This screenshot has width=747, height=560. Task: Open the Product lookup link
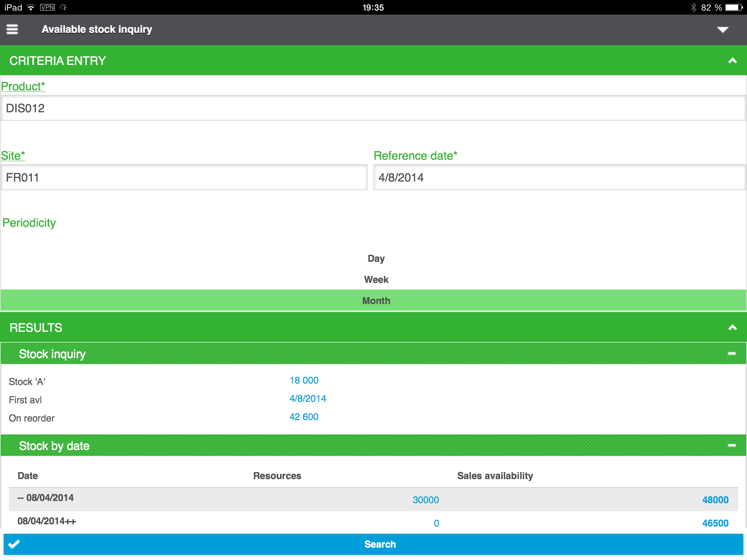(x=23, y=86)
